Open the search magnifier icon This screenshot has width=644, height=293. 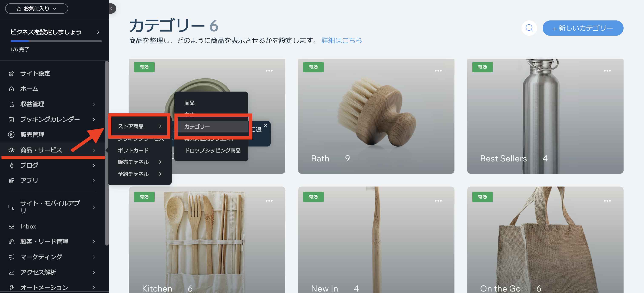(529, 28)
